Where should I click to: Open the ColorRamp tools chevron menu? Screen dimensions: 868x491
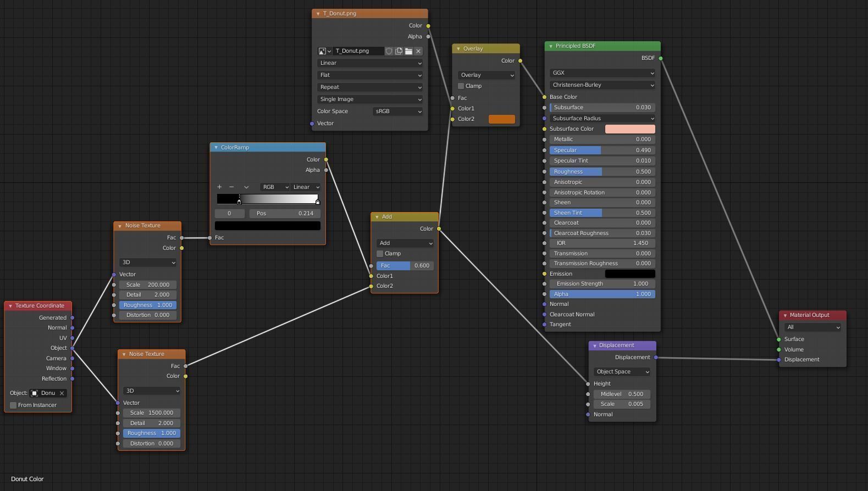[x=246, y=187]
